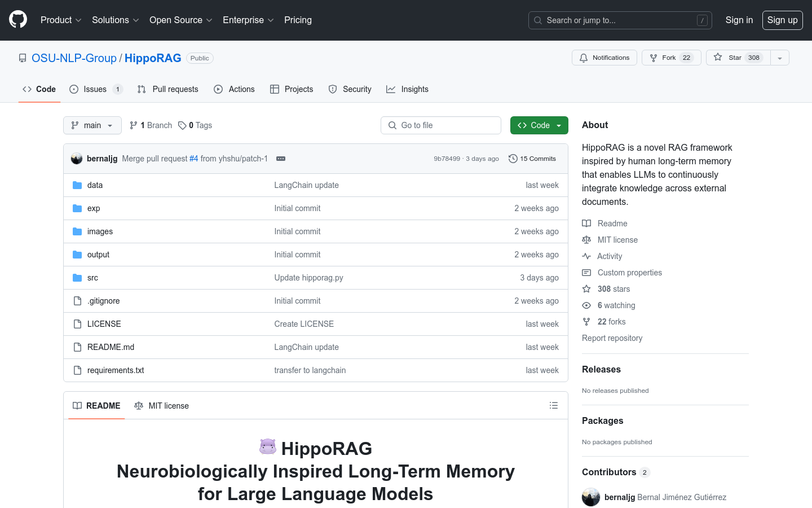Open the Contributors heading link
812x508 pixels.
tap(616, 472)
